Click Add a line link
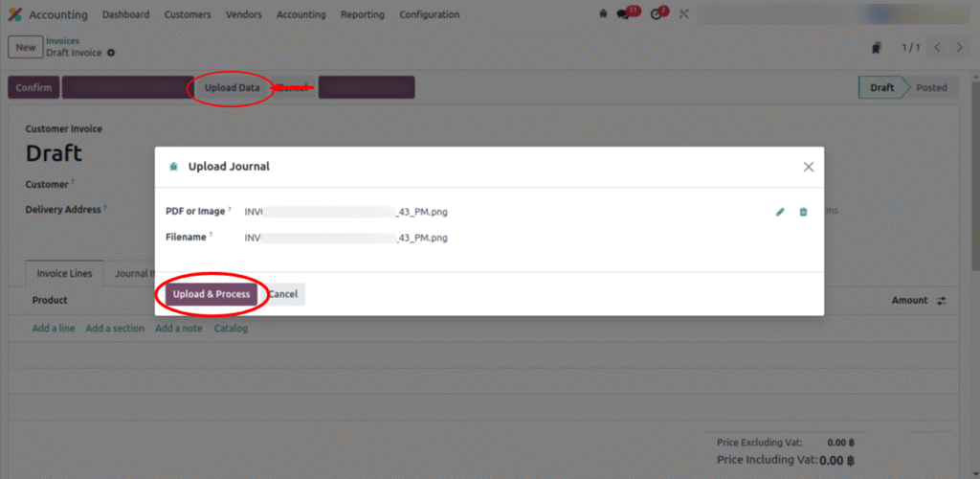This screenshot has width=980, height=479. coord(54,329)
